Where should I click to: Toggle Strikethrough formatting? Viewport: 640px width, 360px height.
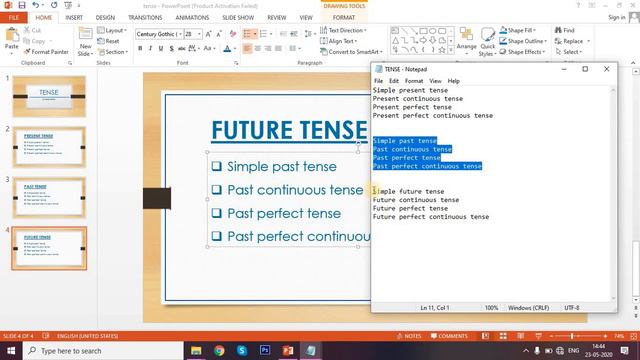(182, 49)
